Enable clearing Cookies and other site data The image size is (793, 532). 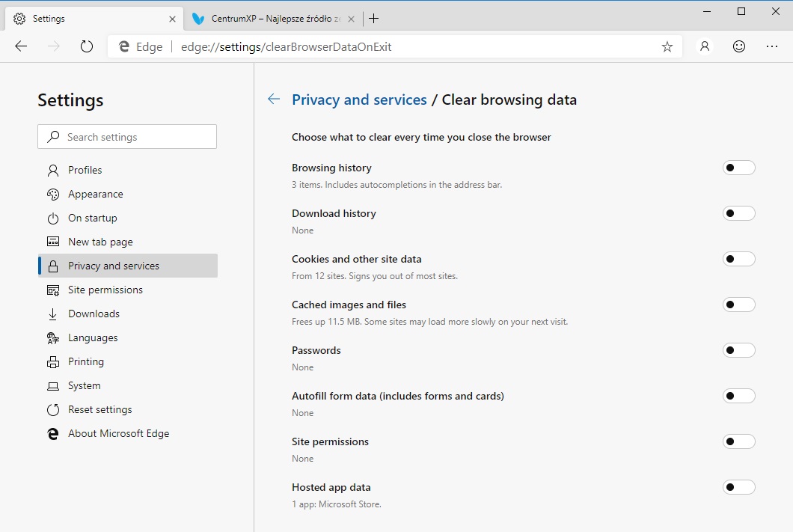click(x=739, y=259)
